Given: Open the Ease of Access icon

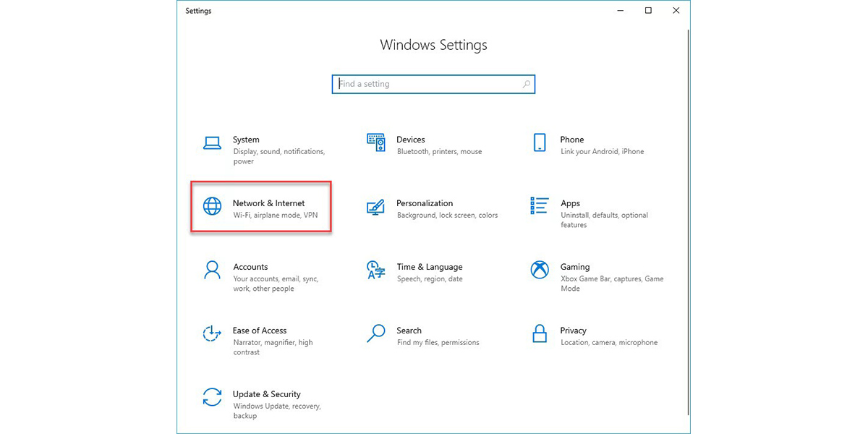Looking at the screenshot, I should point(212,333).
